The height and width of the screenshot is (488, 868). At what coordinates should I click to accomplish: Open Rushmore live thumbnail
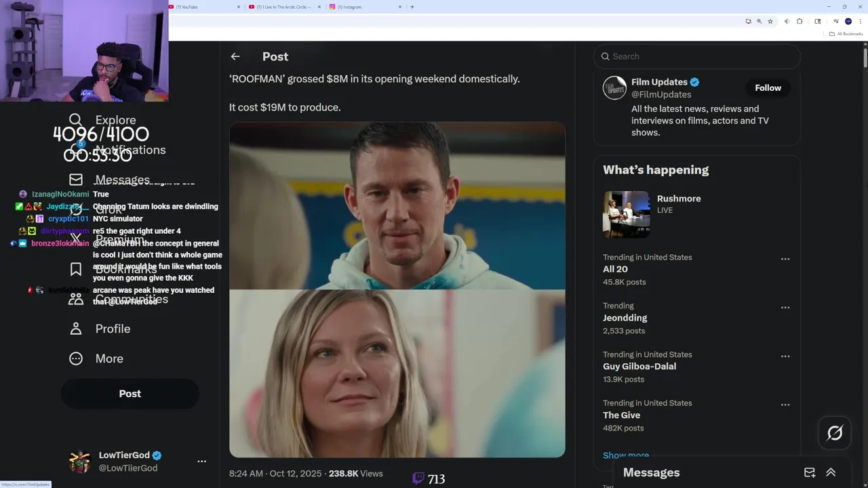627,214
